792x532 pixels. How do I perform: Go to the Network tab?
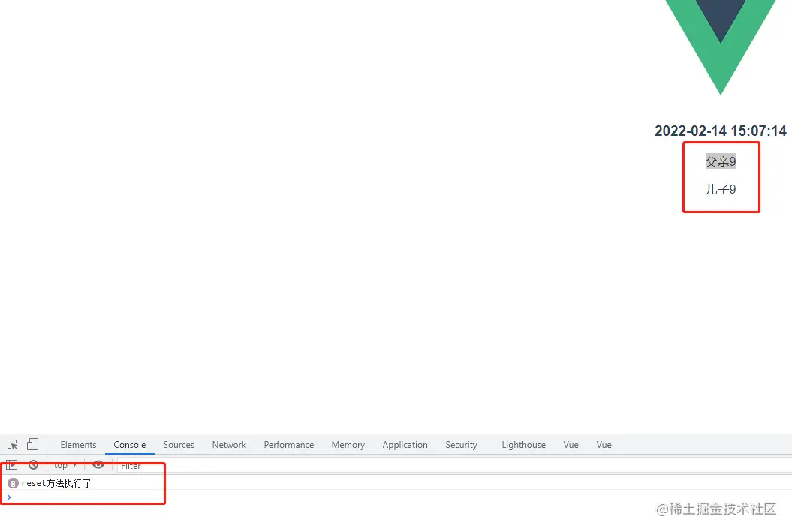click(x=229, y=445)
